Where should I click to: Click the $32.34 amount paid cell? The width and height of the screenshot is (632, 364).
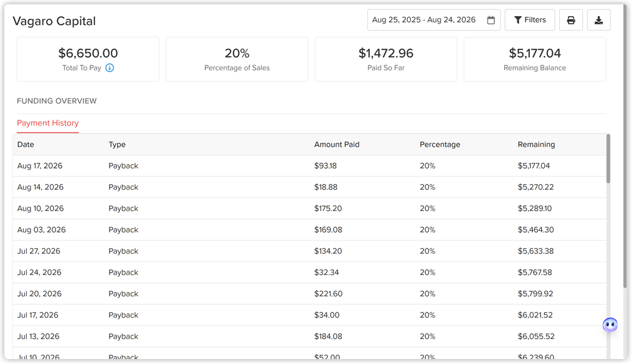(326, 273)
